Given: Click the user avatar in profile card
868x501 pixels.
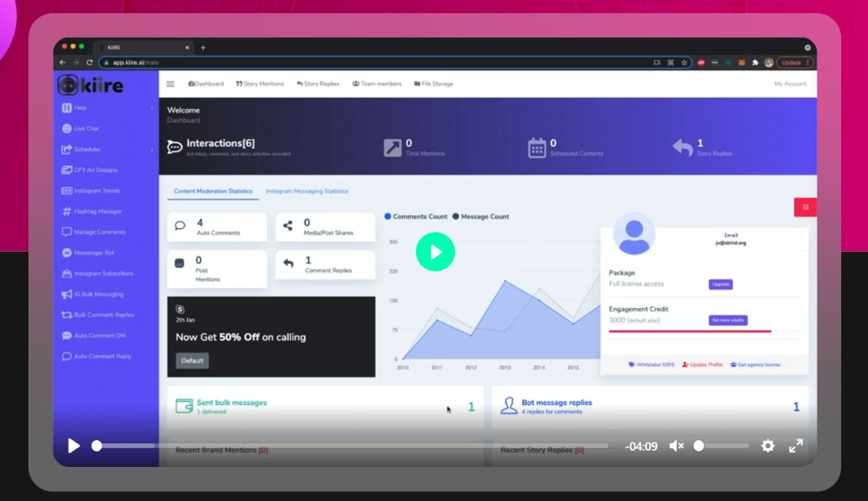Looking at the screenshot, I should tap(635, 235).
